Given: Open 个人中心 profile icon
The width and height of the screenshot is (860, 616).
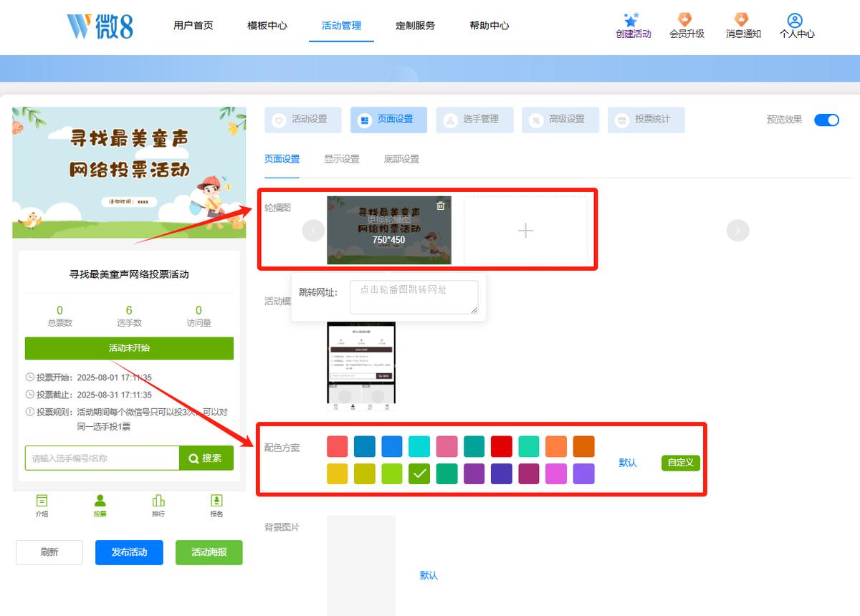Looking at the screenshot, I should point(796,20).
